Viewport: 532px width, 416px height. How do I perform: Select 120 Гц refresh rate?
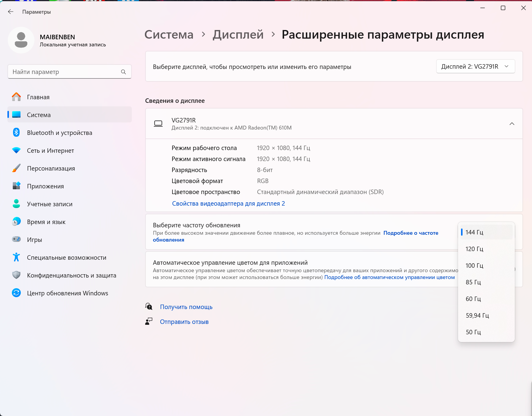click(474, 249)
